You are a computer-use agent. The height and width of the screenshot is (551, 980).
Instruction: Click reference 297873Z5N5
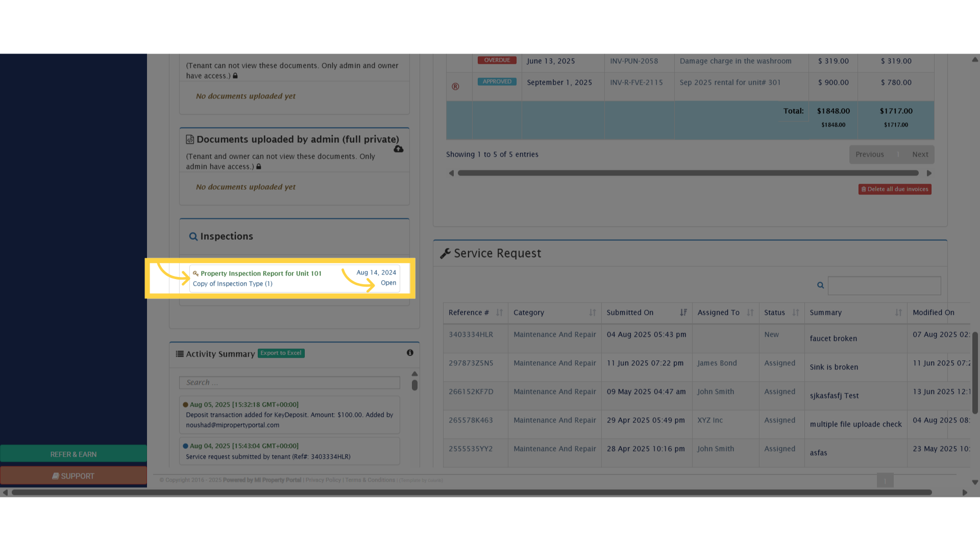471,363
